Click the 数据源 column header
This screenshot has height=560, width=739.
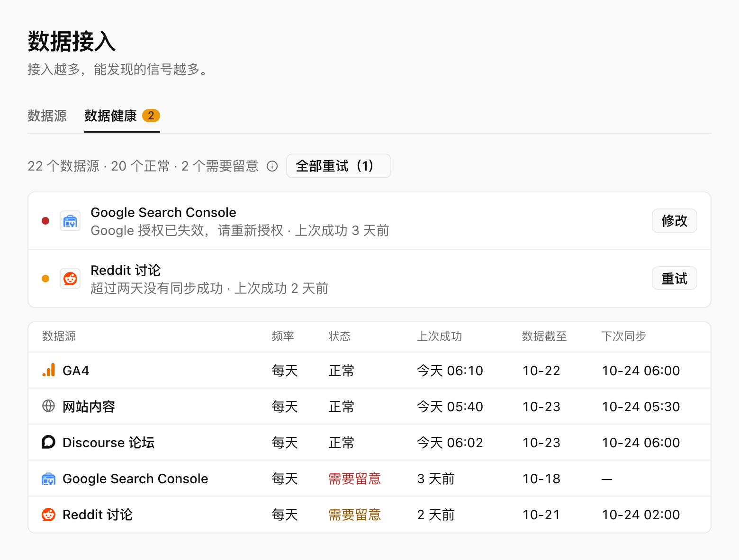click(x=59, y=336)
